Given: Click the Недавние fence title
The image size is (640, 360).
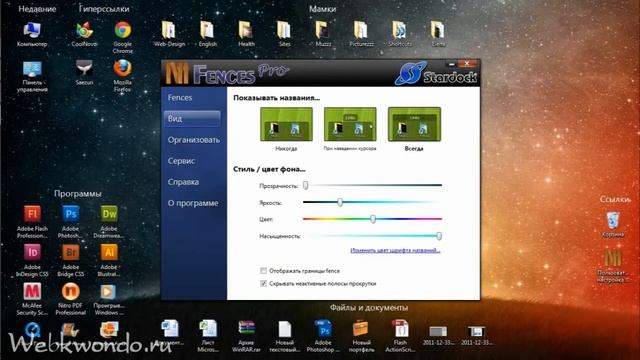Looking at the screenshot, I should click(37, 9).
